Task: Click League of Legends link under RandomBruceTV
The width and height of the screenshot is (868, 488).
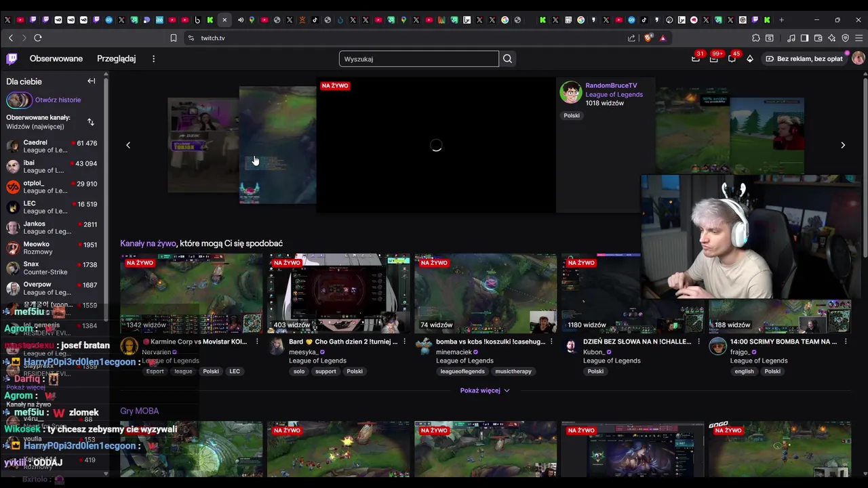Action: [x=614, y=94]
